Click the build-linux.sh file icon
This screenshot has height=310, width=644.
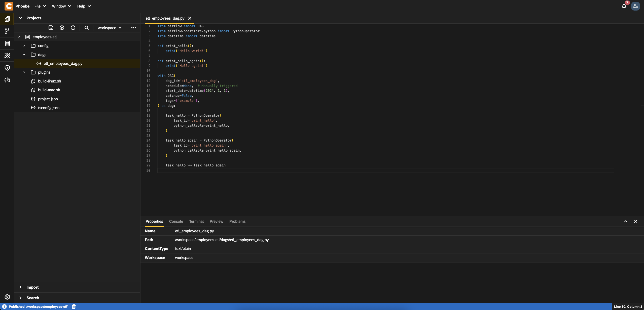pyautogui.click(x=33, y=81)
